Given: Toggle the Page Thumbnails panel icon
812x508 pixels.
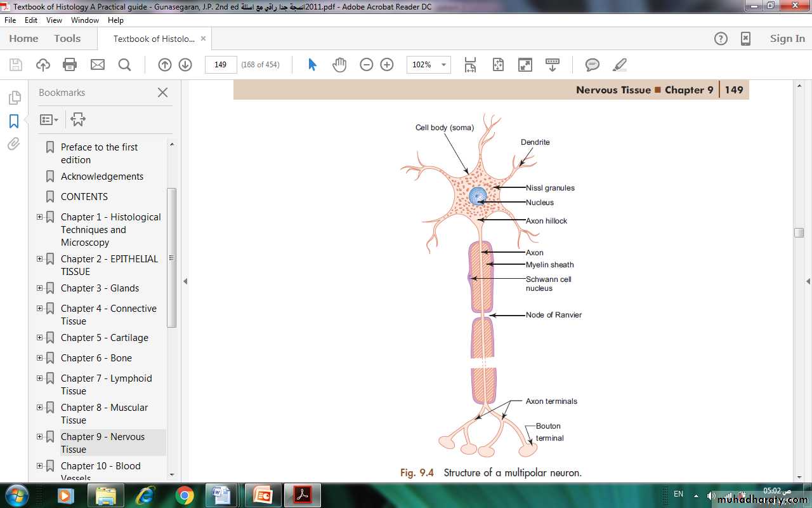Looking at the screenshot, I should (14, 98).
